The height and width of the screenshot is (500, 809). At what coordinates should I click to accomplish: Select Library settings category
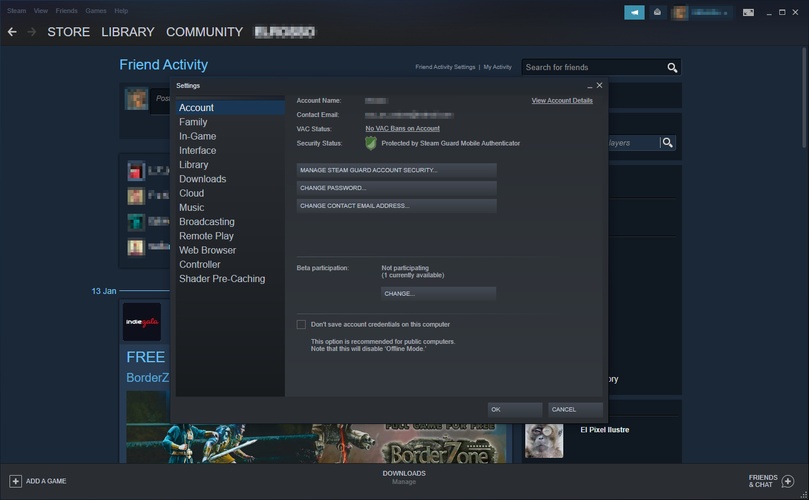click(230, 165)
